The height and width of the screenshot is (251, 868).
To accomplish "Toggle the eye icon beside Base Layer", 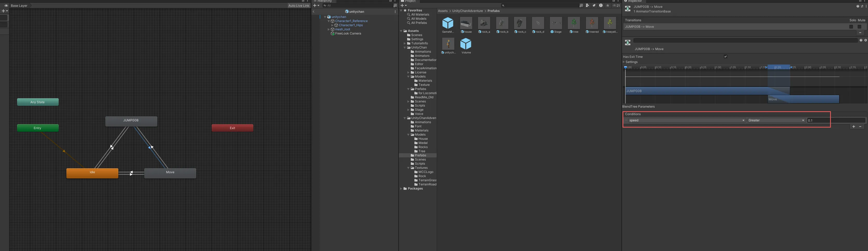I will [6, 6].
